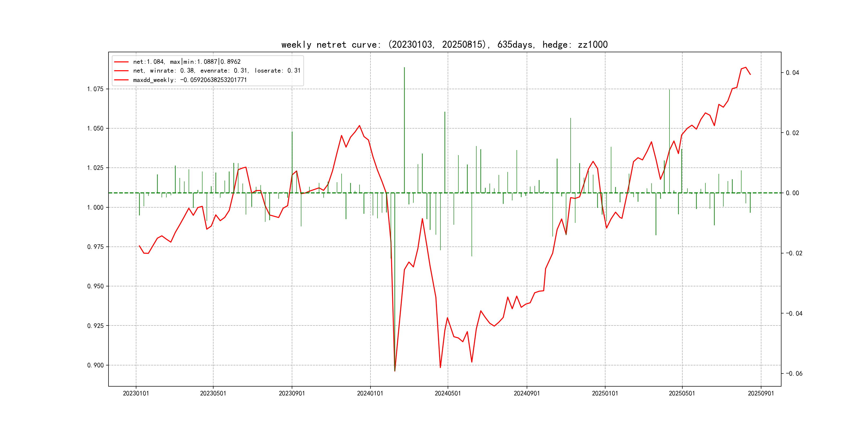Viewport: 868px width, 434px height.
Task: Click the 20250501 x-axis label
Action: [x=682, y=393]
